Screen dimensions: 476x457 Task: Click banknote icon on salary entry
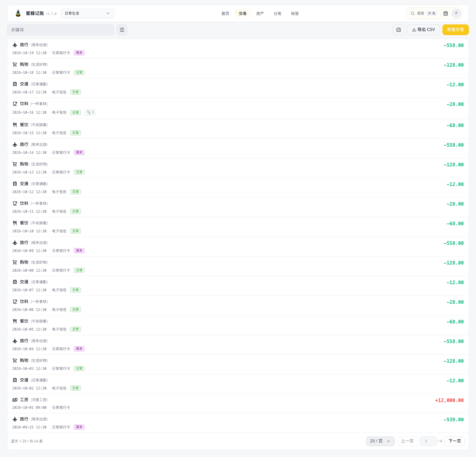(x=15, y=400)
